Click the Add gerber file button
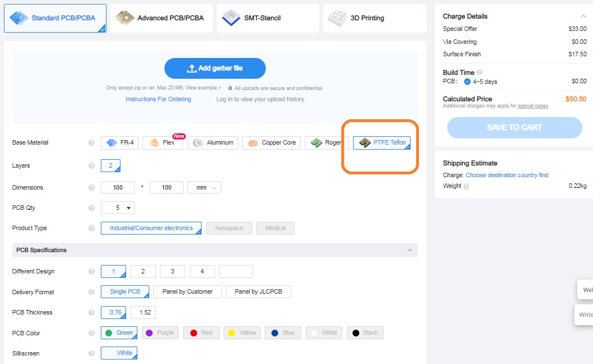The width and height of the screenshot is (593, 364). point(215,68)
